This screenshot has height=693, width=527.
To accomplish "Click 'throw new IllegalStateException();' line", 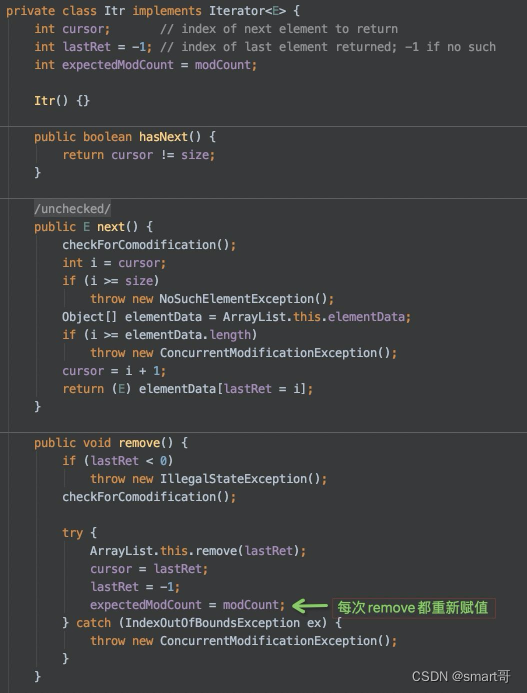I will (x=209, y=480).
